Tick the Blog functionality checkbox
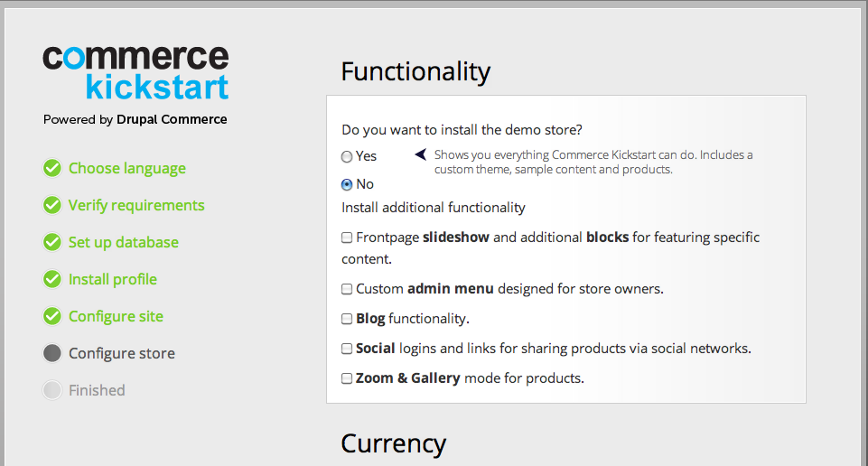868x466 pixels. pos(347,319)
